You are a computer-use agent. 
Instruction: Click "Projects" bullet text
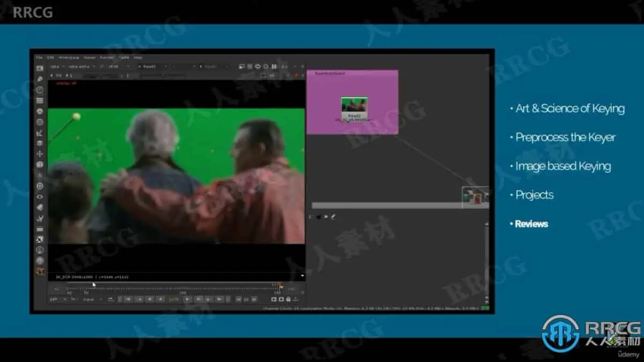pos(534,195)
